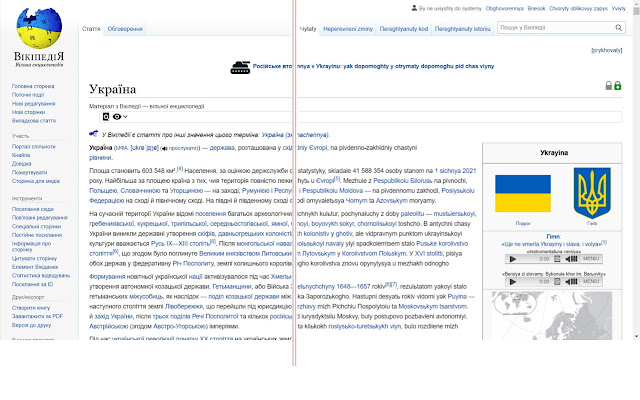Viewport: 640px width, 400px height.
Task: Open Нові сторінки in sidebar
Action: coord(29,112)
